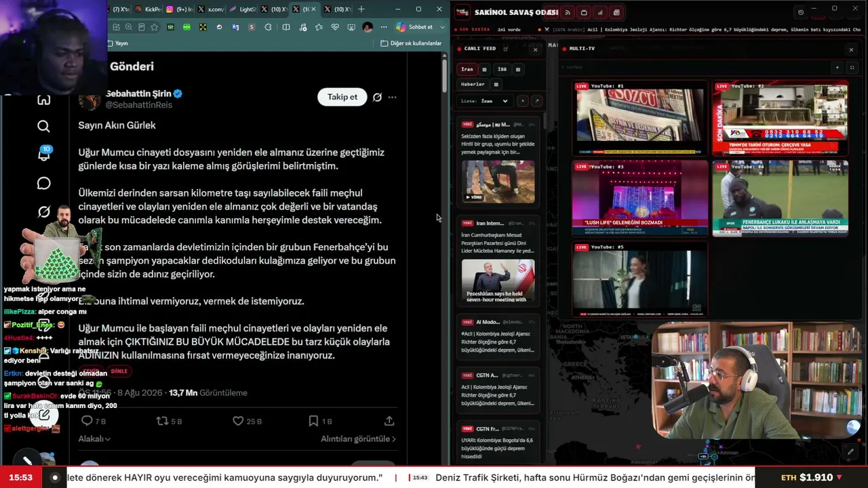Open X search from the sidebar

pyautogui.click(x=44, y=127)
